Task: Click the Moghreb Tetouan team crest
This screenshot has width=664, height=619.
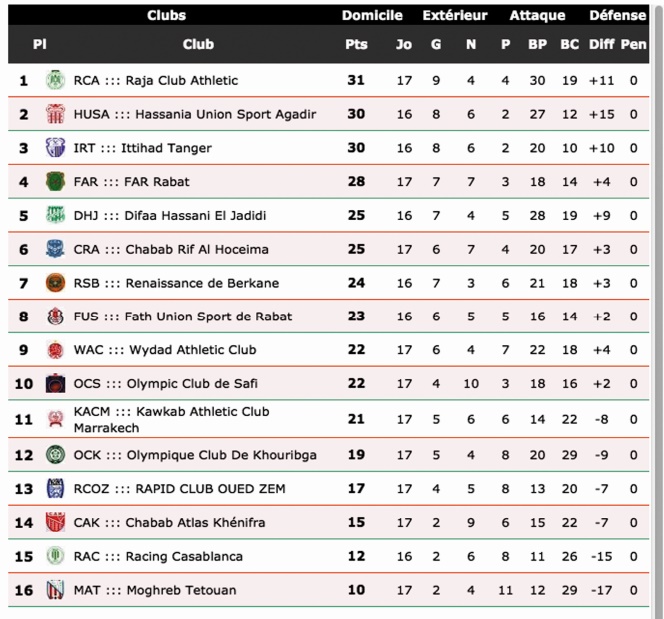Action: coord(55,590)
